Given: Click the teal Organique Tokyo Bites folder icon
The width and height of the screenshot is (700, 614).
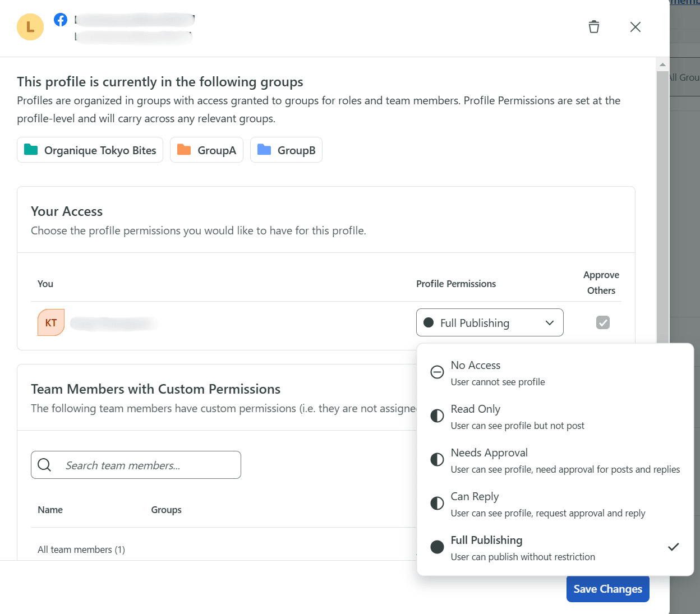Looking at the screenshot, I should tap(31, 150).
